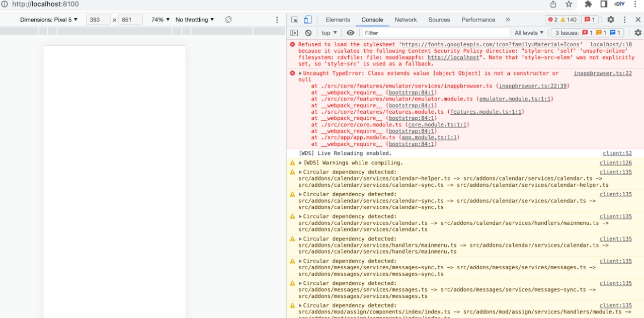Open the client:126 source link

coord(616,163)
